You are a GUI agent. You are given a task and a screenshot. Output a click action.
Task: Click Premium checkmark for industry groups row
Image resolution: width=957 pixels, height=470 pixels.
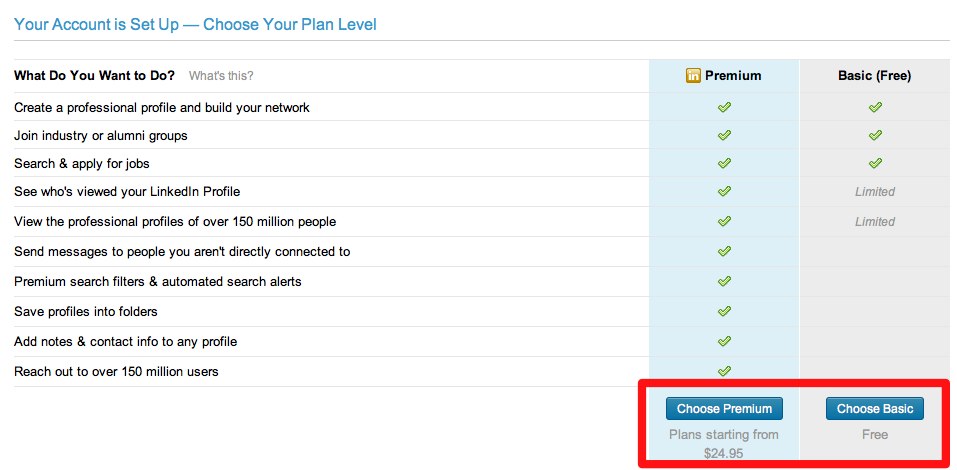[724, 135]
